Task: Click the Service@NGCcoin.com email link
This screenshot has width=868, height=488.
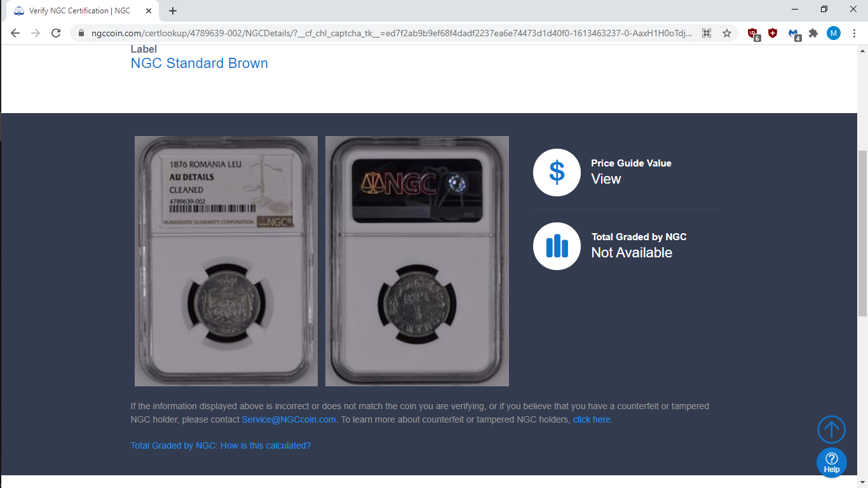Action: (x=288, y=420)
